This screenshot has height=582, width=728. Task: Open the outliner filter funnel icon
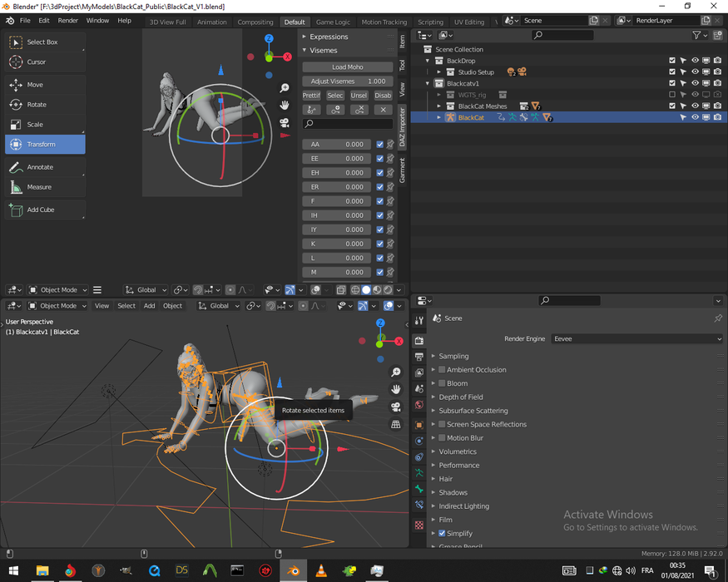[696, 35]
